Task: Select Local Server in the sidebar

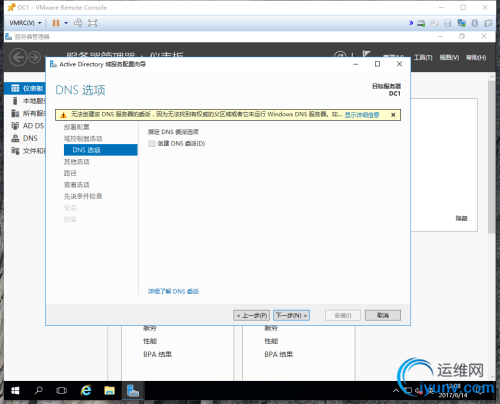Action: point(25,101)
